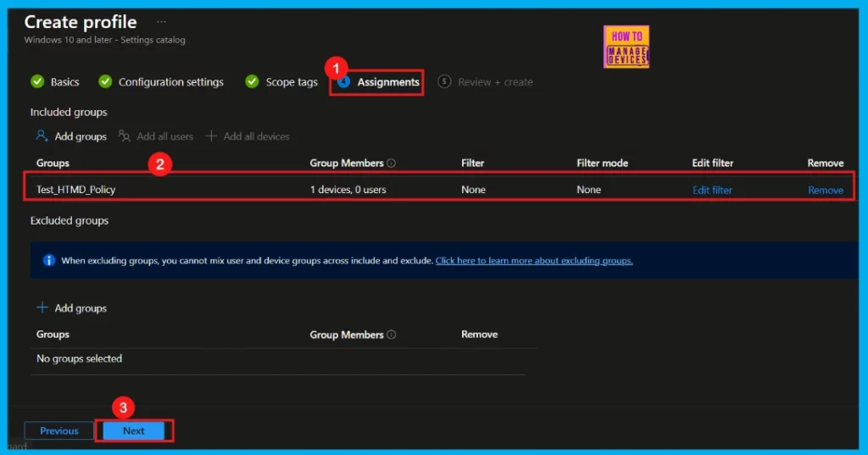Click the Scope tags green checkmark icon
Viewport: 868px width, 455px height.
(252, 81)
